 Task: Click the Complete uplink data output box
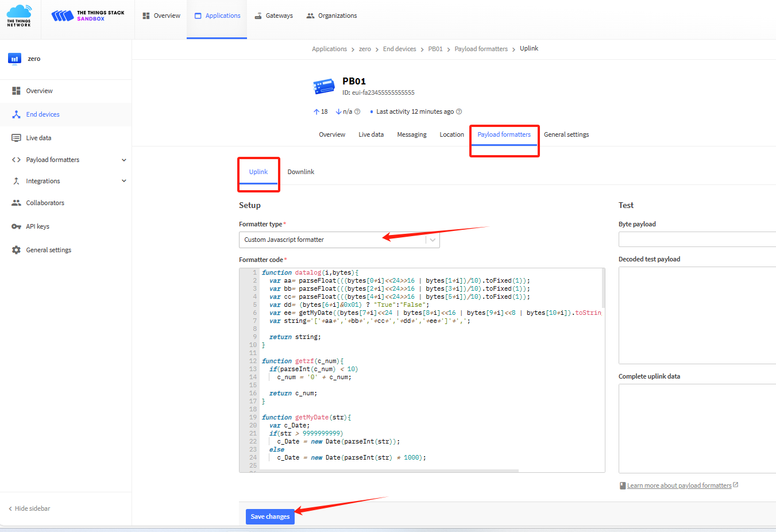coord(697,429)
